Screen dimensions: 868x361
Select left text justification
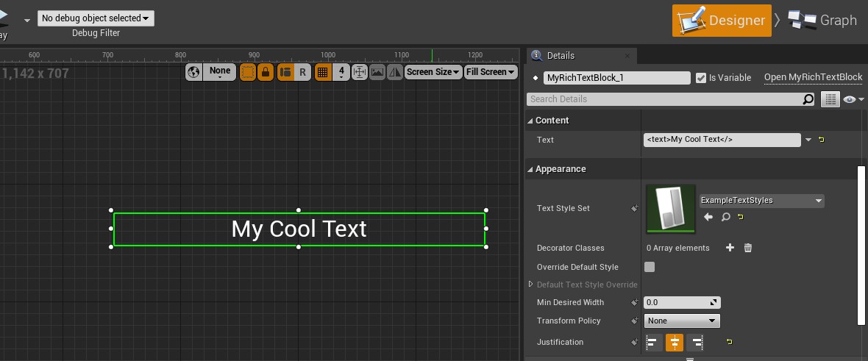pyautogui.click(x=653, y=342)
